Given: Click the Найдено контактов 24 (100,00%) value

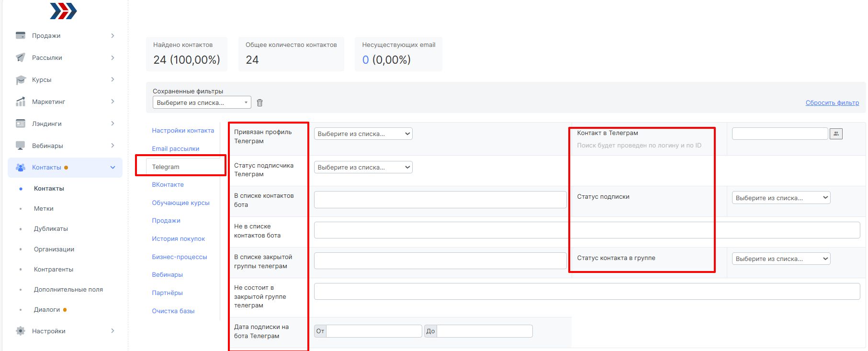Looking at the screenshot, I should (187, 60).
